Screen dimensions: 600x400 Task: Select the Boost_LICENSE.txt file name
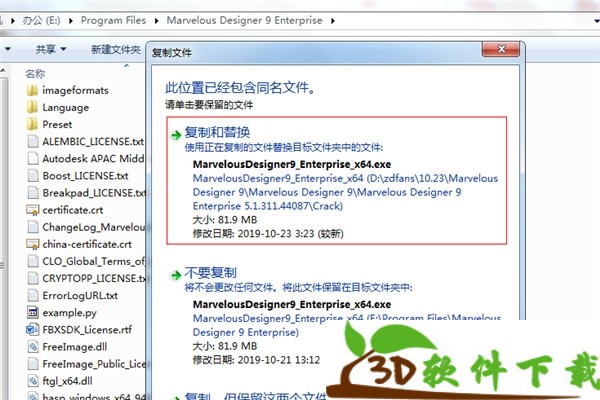pos(85,176)
